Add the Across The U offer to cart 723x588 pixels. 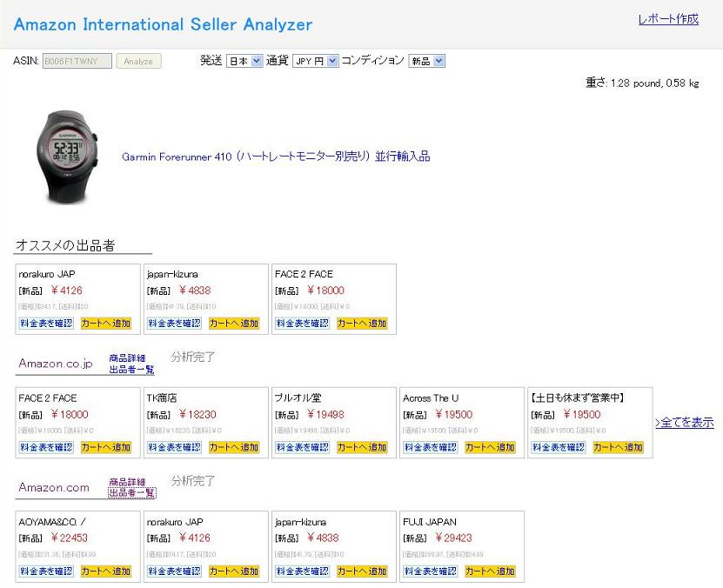pyautogui.click(x=490, y=447)
